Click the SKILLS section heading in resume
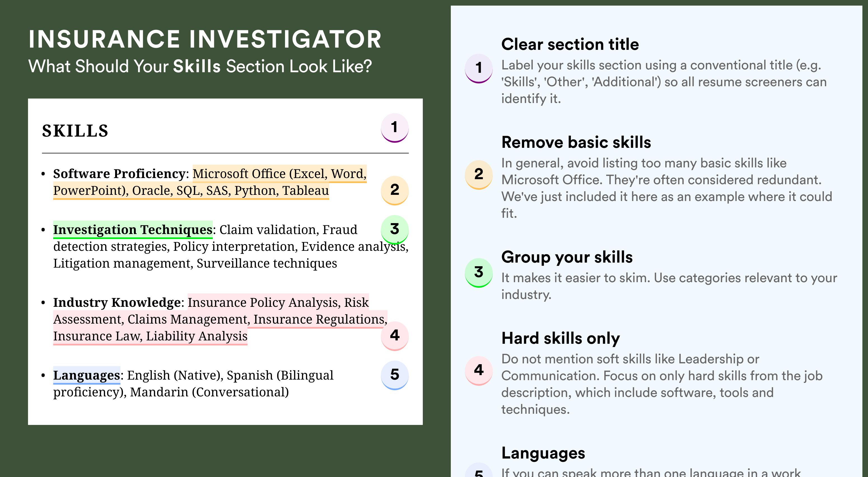This screenshot has height=477, width=868. click(75, 131)
